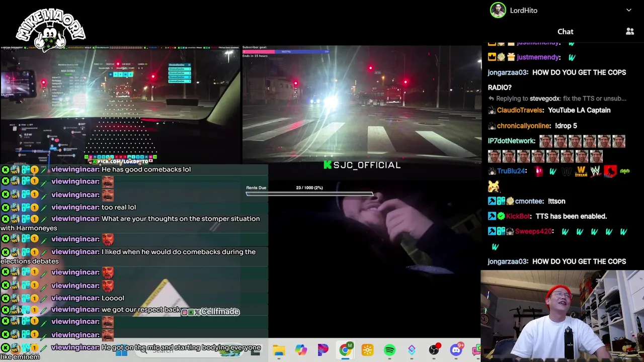The width and height of the screenshot is (644, 362).
Task: Click the 'Replying to stevegodx' reply reference
Action: [561, 99]
